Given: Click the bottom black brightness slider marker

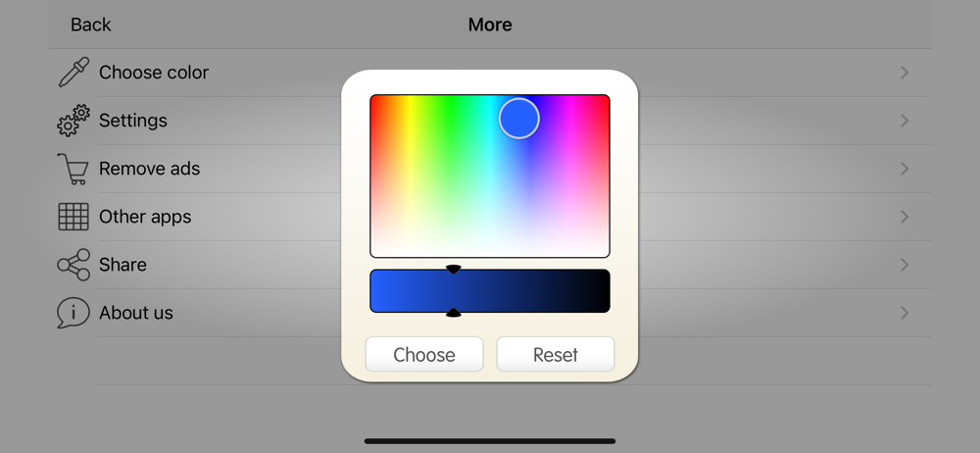Looking at the screenshot, I should (454, 312).
